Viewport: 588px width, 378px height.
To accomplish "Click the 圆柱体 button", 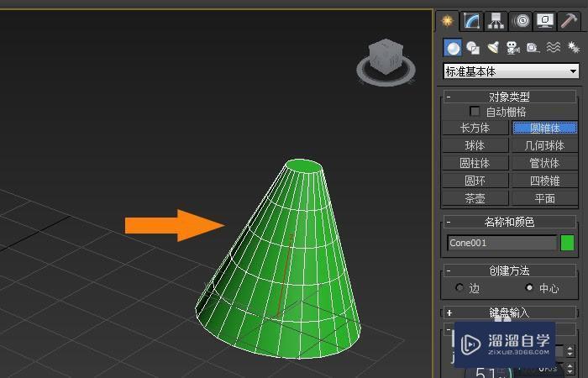I will point(475,163).
